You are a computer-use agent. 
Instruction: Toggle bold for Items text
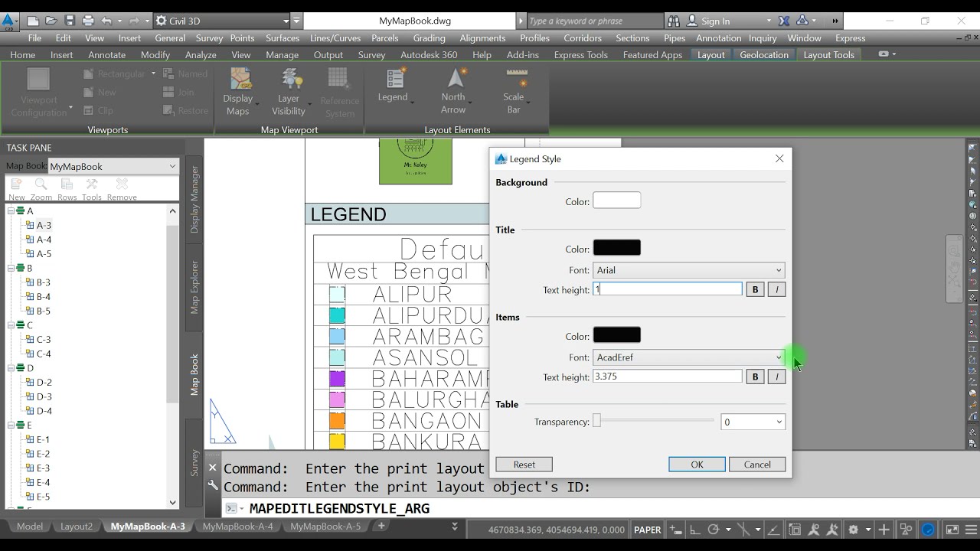click(x=755, y=377)
